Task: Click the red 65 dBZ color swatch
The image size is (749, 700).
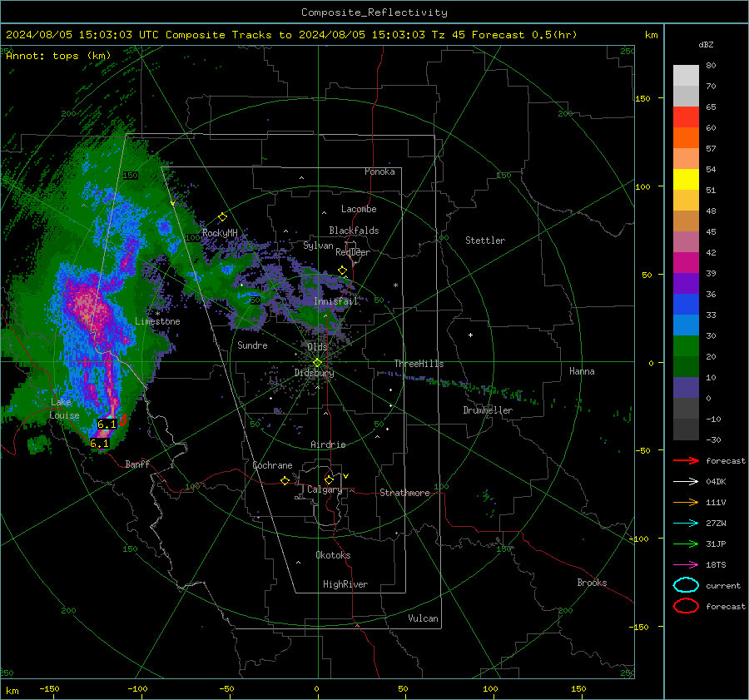Action: point(686,117)
